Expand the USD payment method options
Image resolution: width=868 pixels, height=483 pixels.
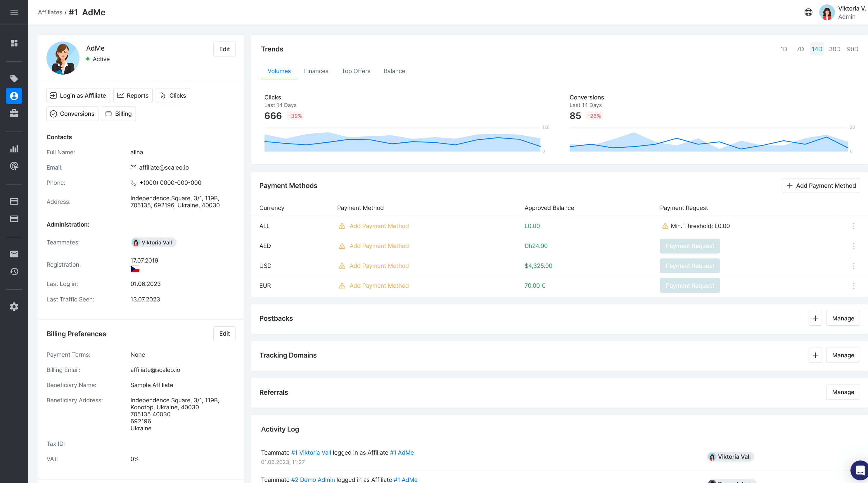854,266
